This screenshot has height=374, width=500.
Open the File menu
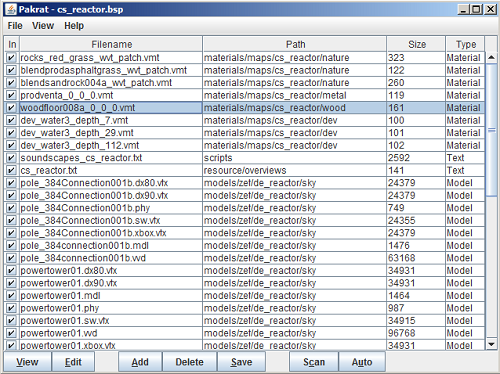15,26
